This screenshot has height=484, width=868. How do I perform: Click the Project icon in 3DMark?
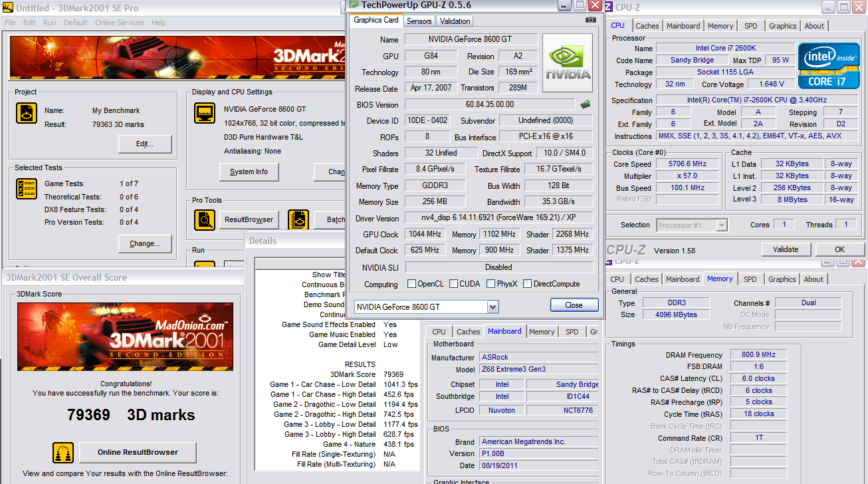coord(27,114)
